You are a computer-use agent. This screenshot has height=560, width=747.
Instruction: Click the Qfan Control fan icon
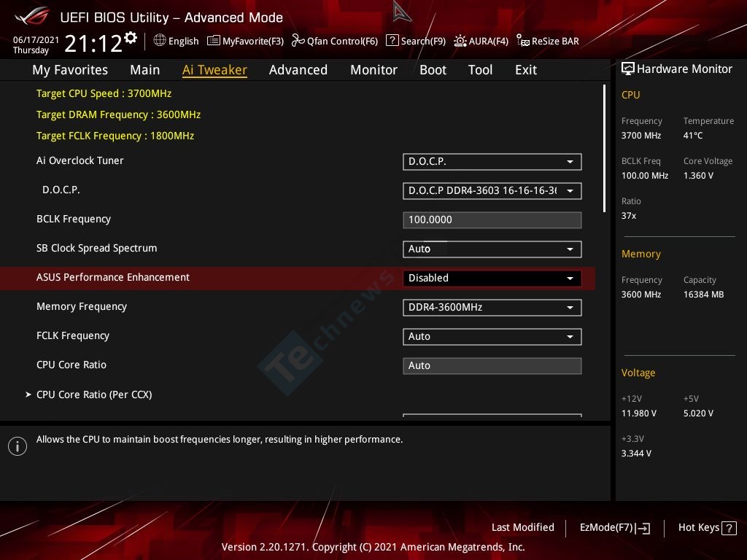[298, 41]
